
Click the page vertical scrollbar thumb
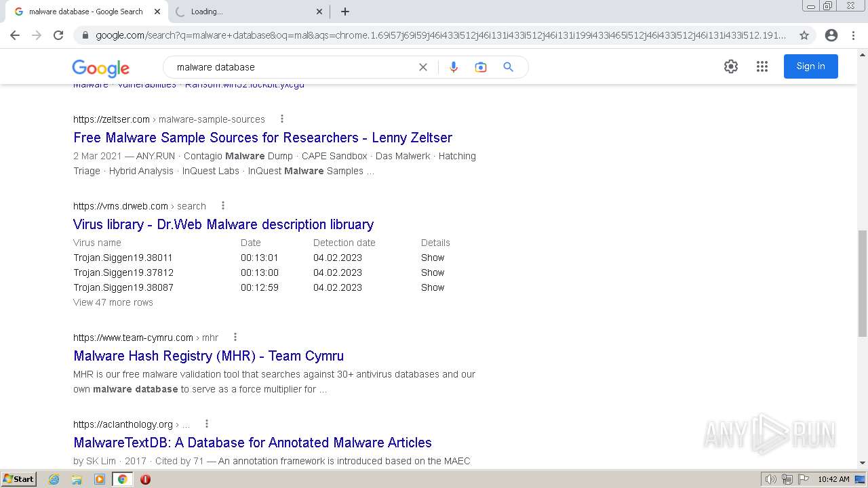[863, 283]
